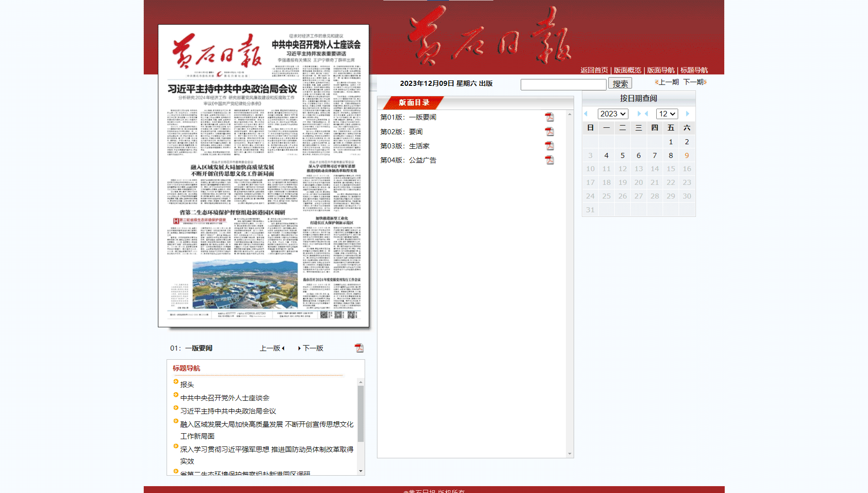This screenshot has height=493, width=868.
Task: Open PDF icon for 第03版 生活家
Action: click(549, 146)
